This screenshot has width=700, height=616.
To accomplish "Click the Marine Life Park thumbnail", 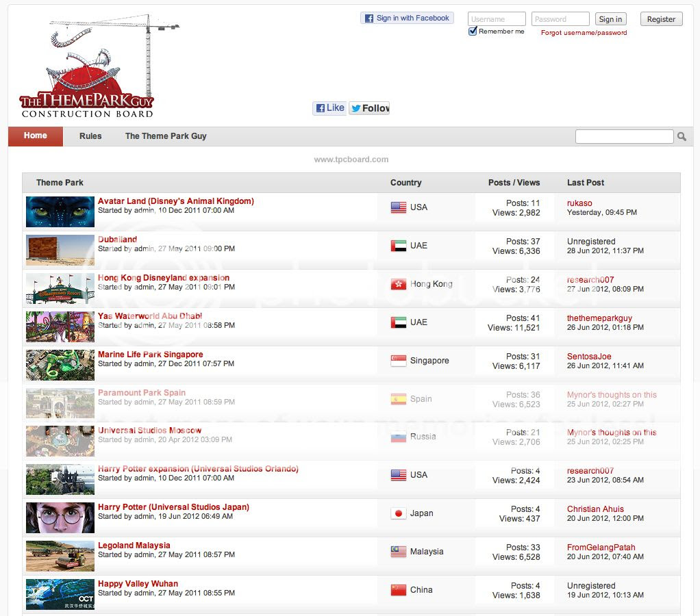I will (60, 365).
